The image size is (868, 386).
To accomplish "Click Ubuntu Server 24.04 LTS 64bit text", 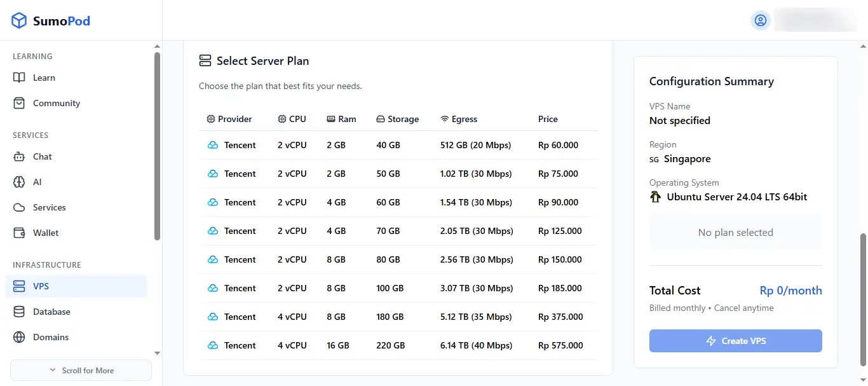I will click(x=737, y=197).
